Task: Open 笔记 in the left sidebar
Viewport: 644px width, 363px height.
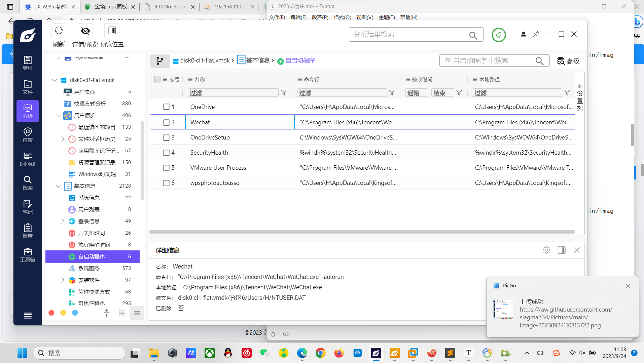Action: click(x=28, y=207)
